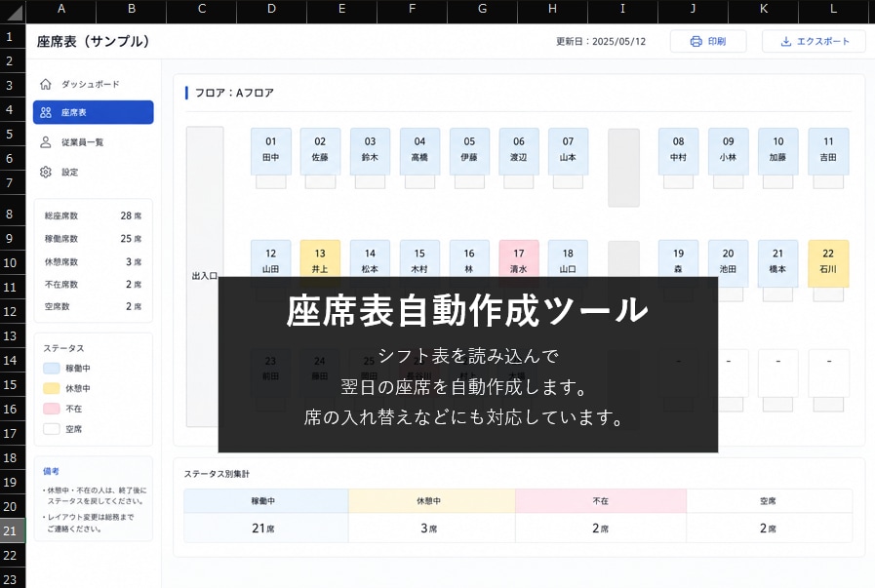Select pink seat 17 清水
The width and height of the screenshot is (875, 588).
click(x=519, y=258)
